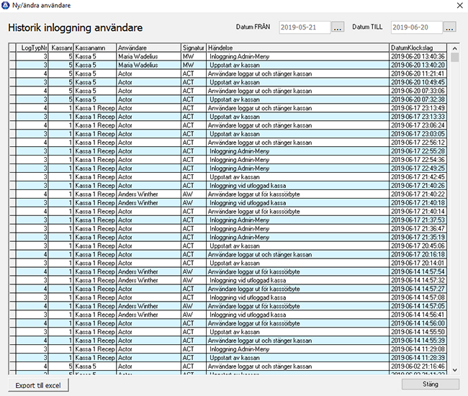Select timestamp 2019-06-14 11:28:39
468x396 pixels.
click(418, 358)
